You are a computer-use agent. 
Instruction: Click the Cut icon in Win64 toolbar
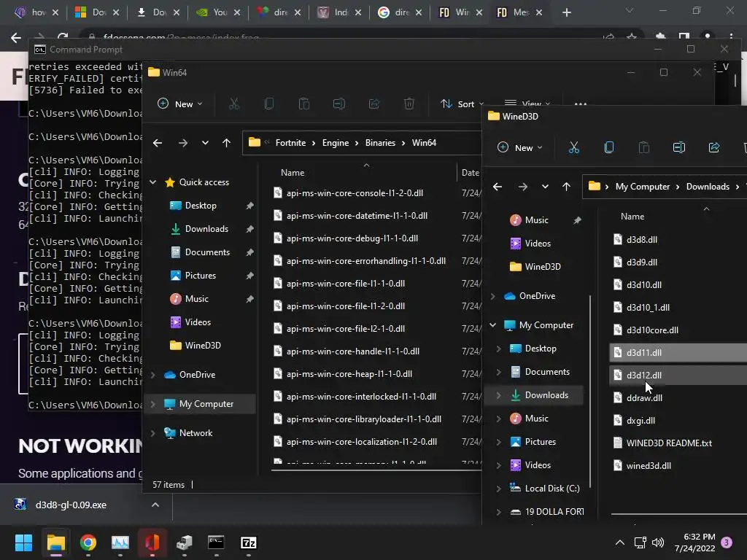pos(234,104)
